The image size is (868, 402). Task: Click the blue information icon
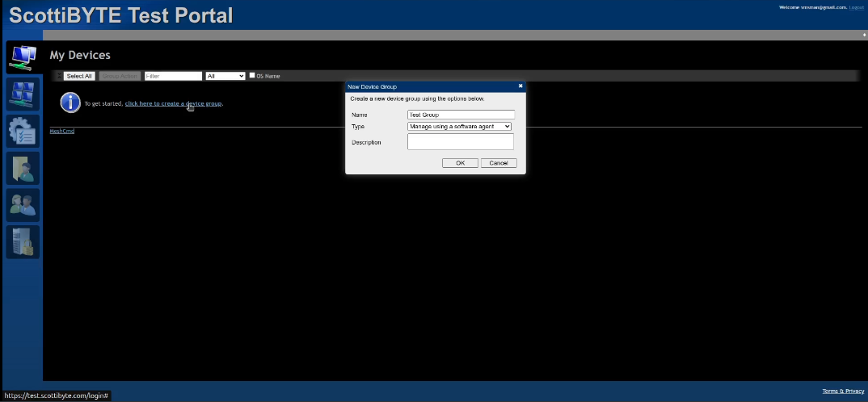tap(70, 103)
